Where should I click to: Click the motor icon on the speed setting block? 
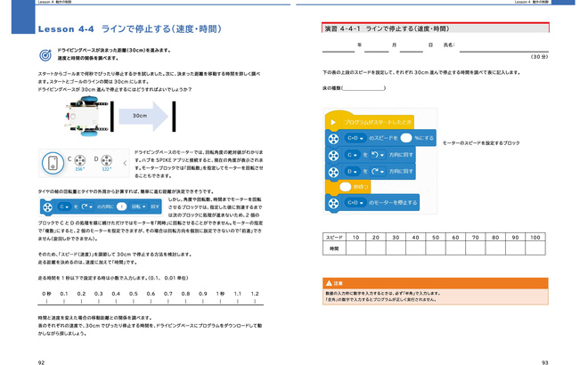pos(333,138)
